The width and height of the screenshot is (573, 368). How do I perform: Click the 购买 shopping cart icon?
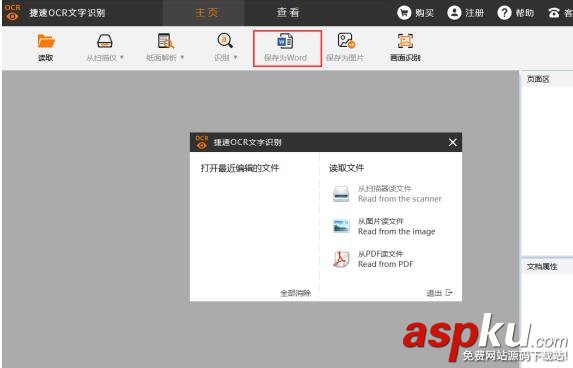[404, 13]
